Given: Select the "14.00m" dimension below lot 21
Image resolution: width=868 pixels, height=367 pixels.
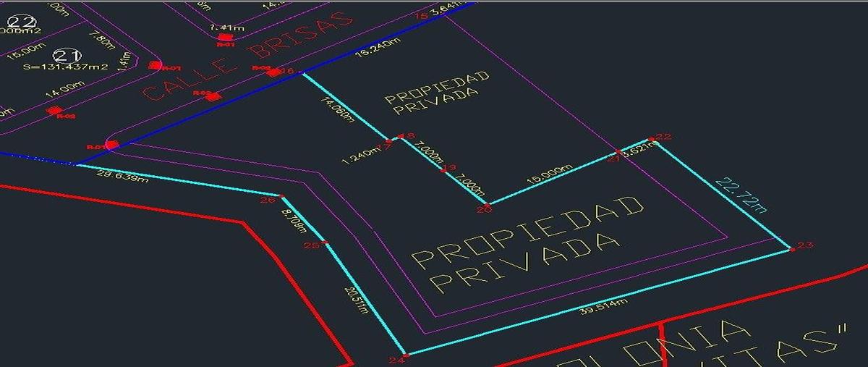Looking at the screenshot, I should [64, 90].
